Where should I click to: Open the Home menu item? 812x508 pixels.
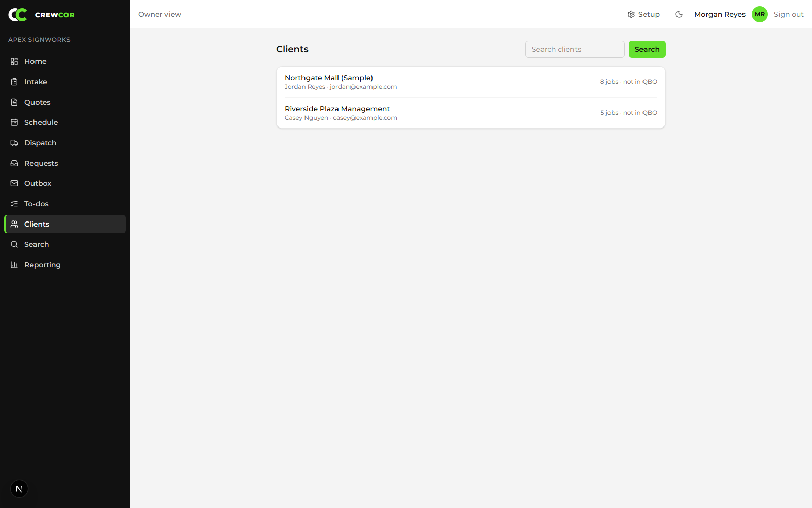tap(65, 61)
